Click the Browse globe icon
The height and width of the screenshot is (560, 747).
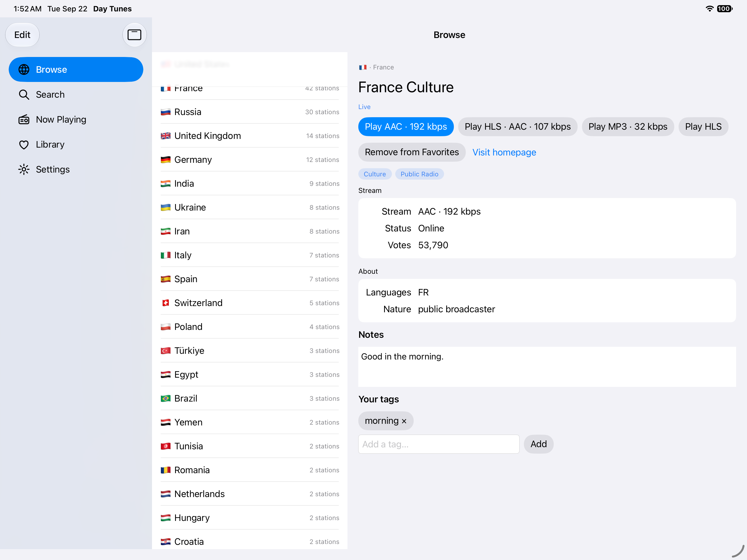[x=24, y=69]
